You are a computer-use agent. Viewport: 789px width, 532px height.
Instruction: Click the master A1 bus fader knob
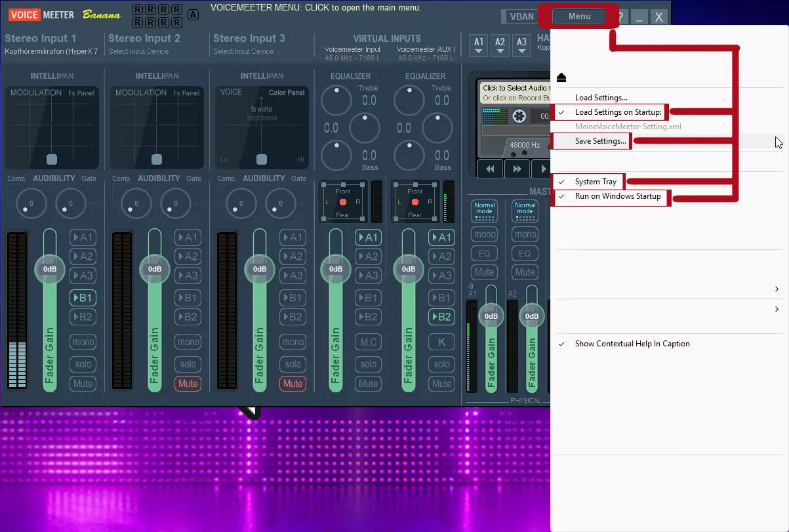tap(491, 316)
